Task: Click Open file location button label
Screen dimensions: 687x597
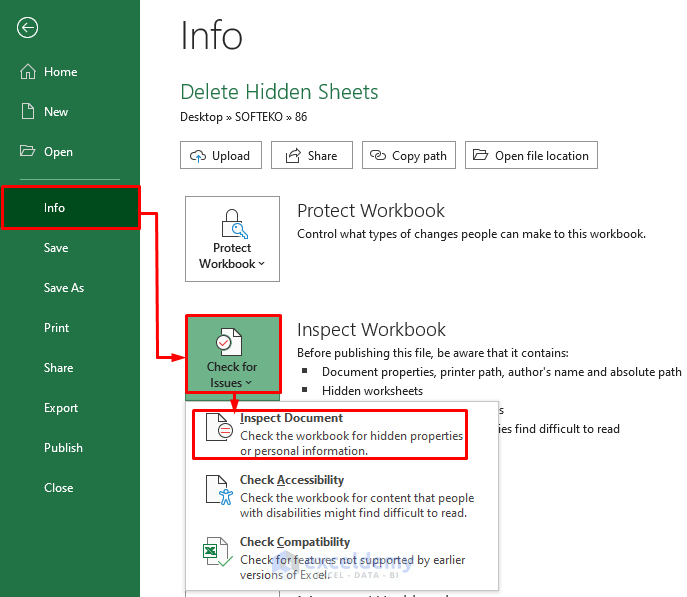Action: pos(542,156)
